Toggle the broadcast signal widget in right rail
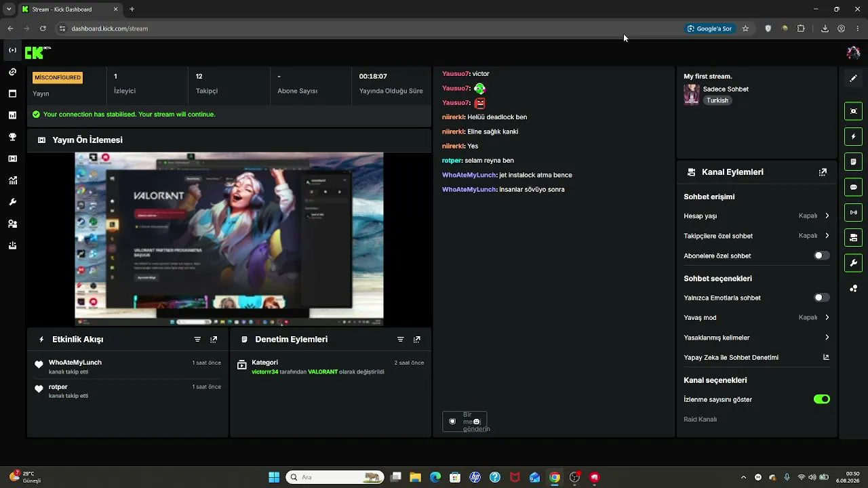868x488 pixels. click(853, 212)
